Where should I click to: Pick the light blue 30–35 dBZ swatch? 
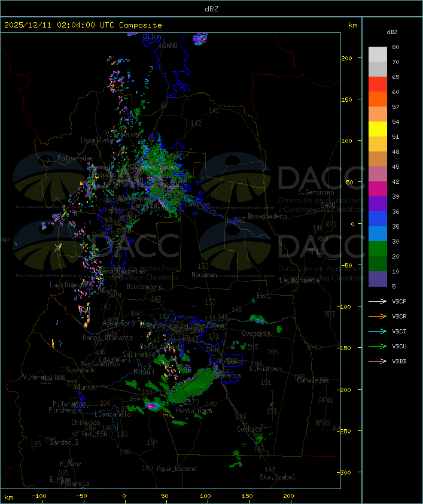click(378, 233)
